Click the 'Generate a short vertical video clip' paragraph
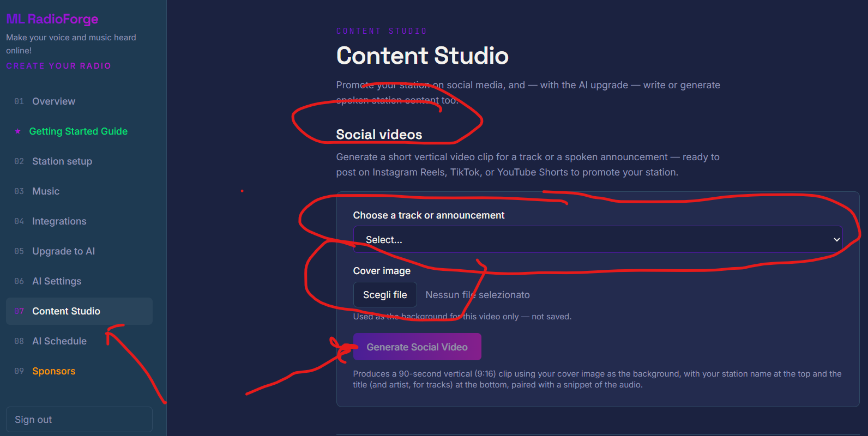Image resolution: width=868 pixels, height=436 pixels. tap(528, 165)
